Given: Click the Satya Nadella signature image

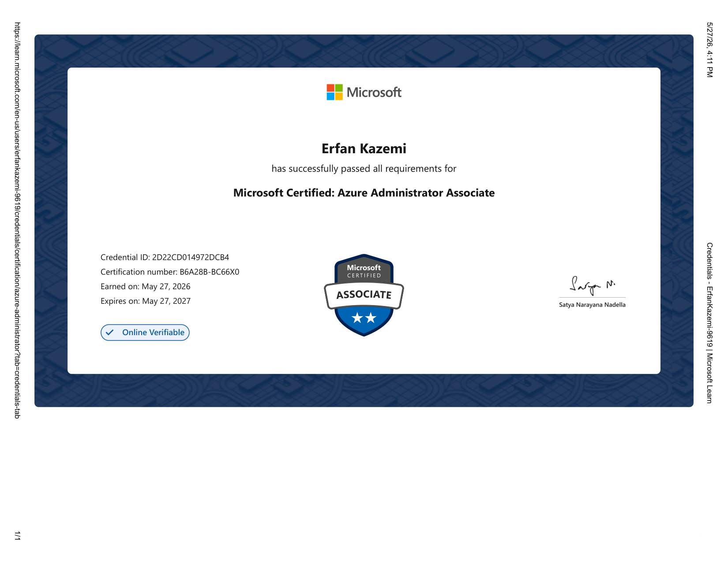Looking at the screenshot, I should click(592, 286).
